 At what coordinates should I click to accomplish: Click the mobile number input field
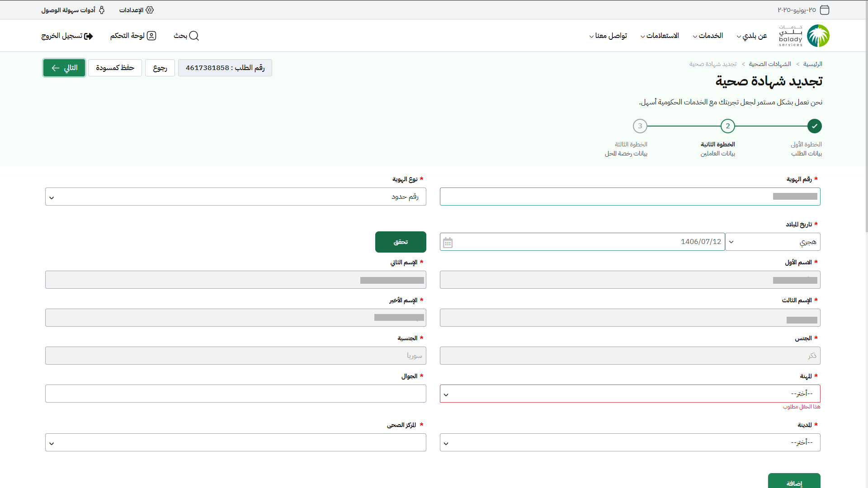236,394
